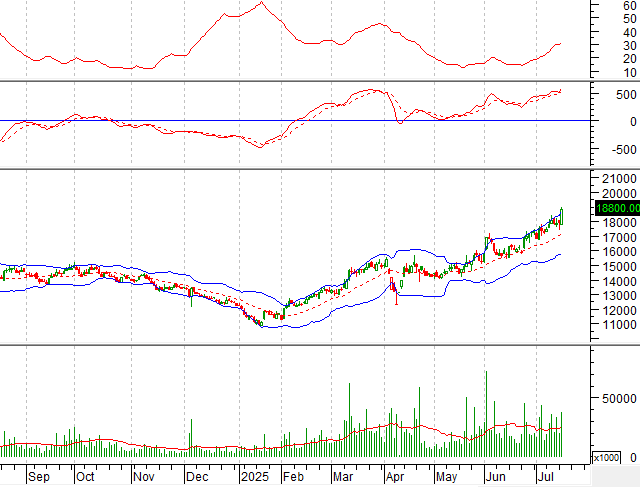Image resolution: width=640 pixels, height=487 pixels.
Task: Click the 50000 volume axis label
Action: (616, 398)
